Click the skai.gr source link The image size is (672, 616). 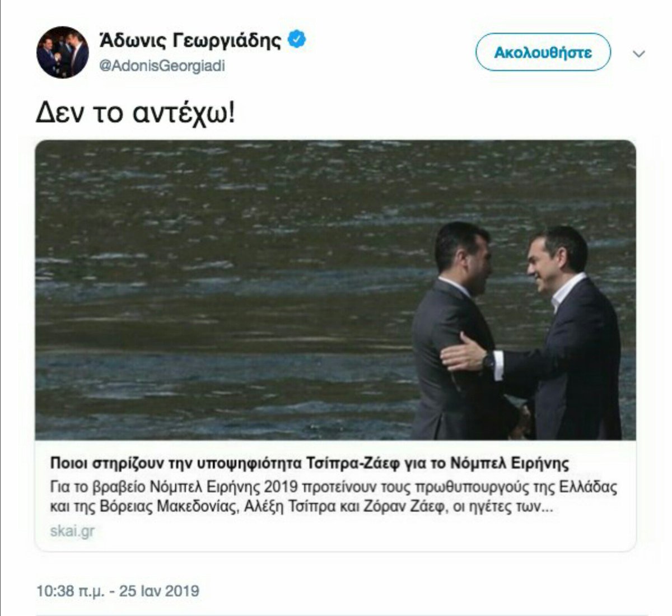click(x=72, y=531)
